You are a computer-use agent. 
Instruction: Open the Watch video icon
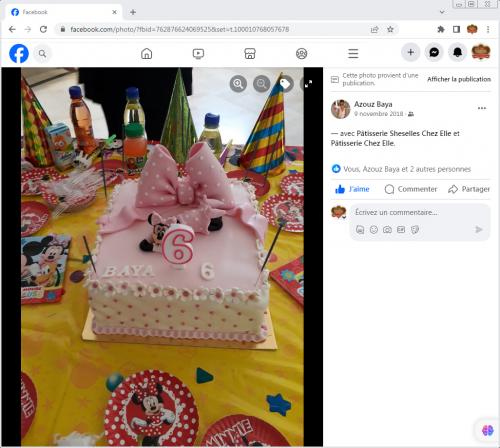198,53
